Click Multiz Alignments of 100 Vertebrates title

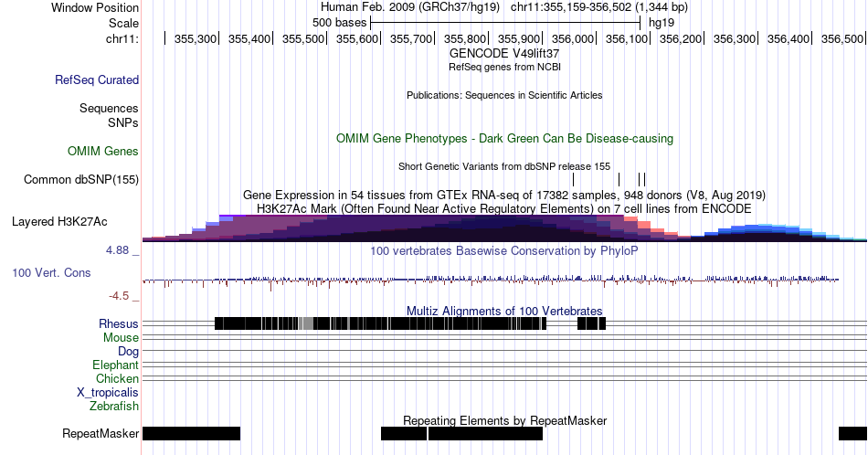pos(504,311)
